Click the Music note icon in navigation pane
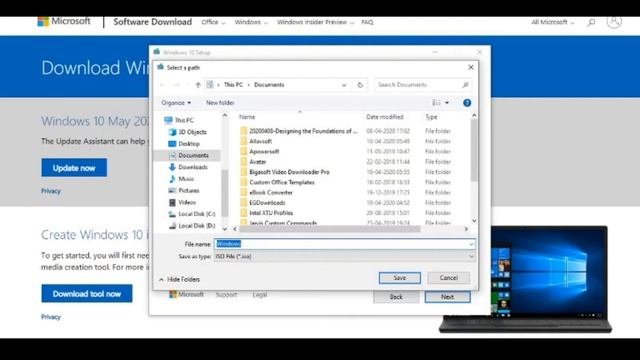 (x=172, y=179)
